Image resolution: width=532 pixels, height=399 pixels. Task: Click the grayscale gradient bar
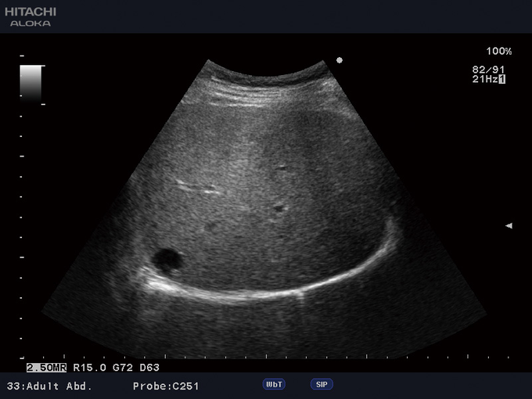31,84
